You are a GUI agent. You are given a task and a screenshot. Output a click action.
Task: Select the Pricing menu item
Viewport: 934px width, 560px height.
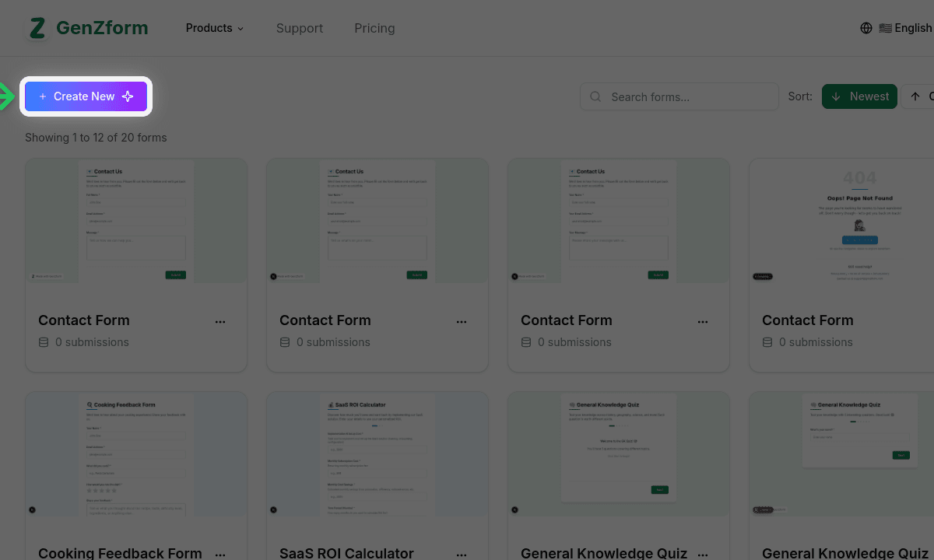point(374,28)
